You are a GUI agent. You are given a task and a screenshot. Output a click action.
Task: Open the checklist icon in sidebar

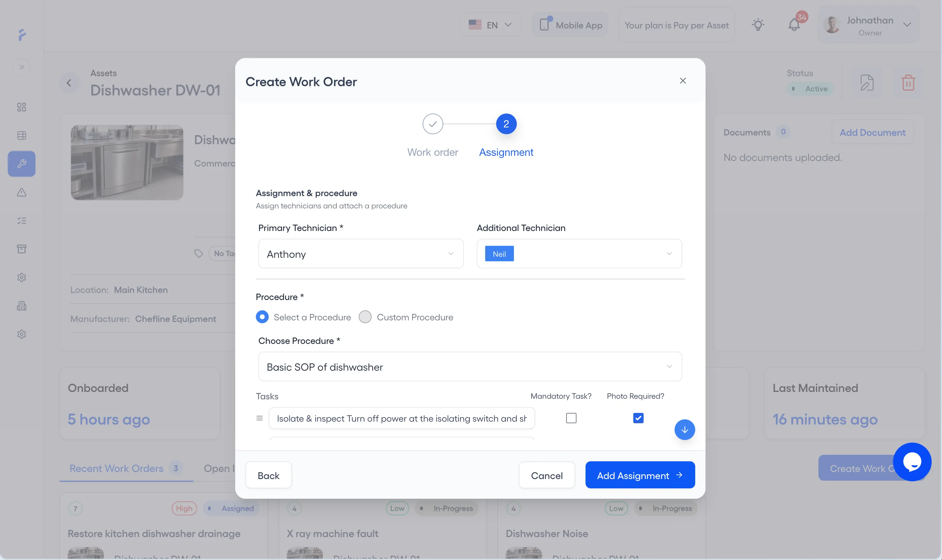[x=22, y=221]
